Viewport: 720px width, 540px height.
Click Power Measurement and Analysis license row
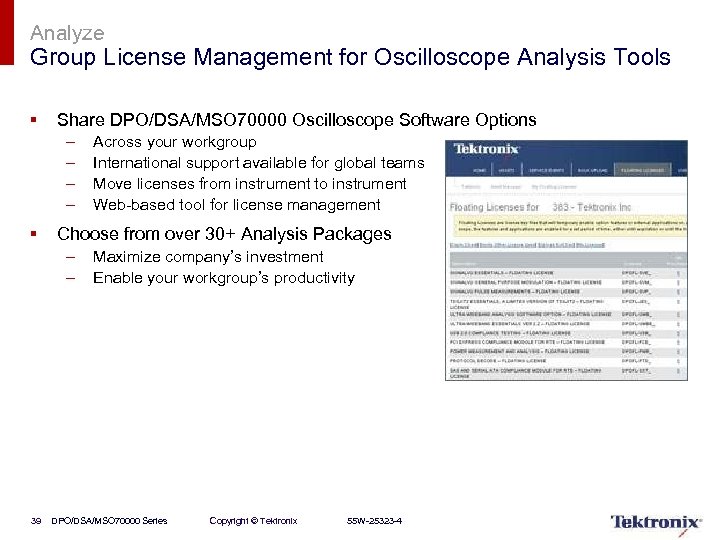tap(568, 351)
